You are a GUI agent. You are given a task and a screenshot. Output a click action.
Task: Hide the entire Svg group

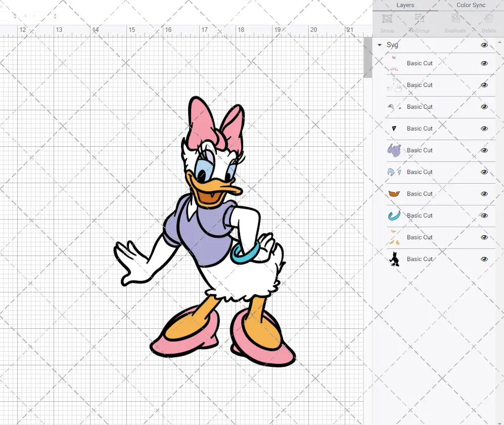(484, 45)
